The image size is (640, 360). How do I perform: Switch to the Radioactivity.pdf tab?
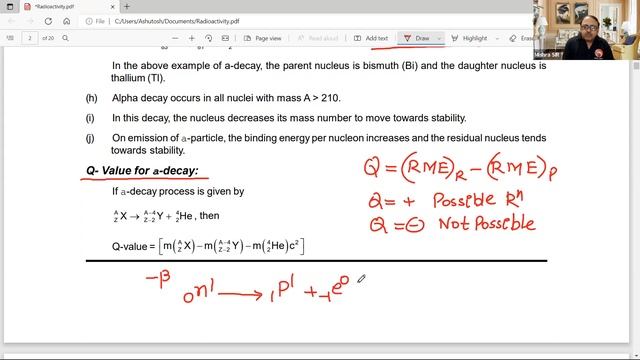69,7
